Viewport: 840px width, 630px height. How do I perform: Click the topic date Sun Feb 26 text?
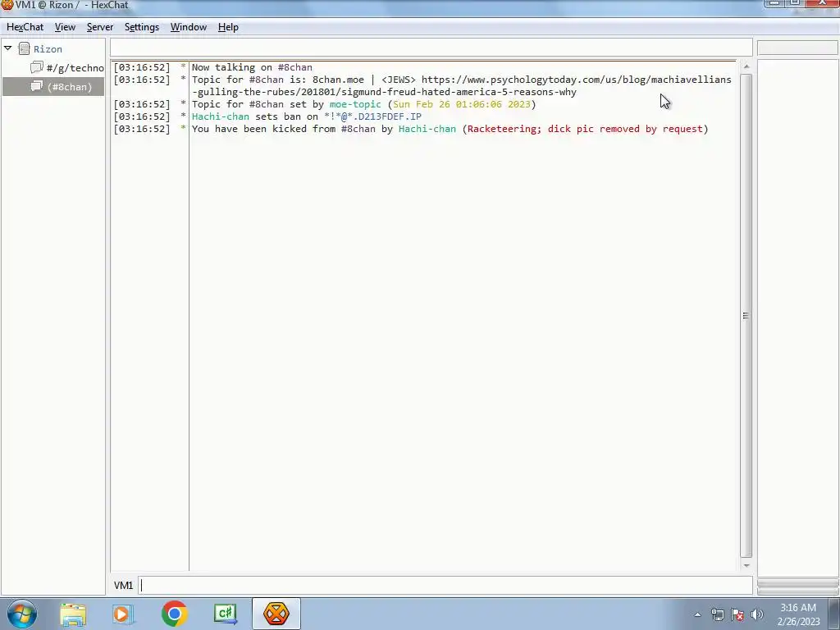(461, 104)
